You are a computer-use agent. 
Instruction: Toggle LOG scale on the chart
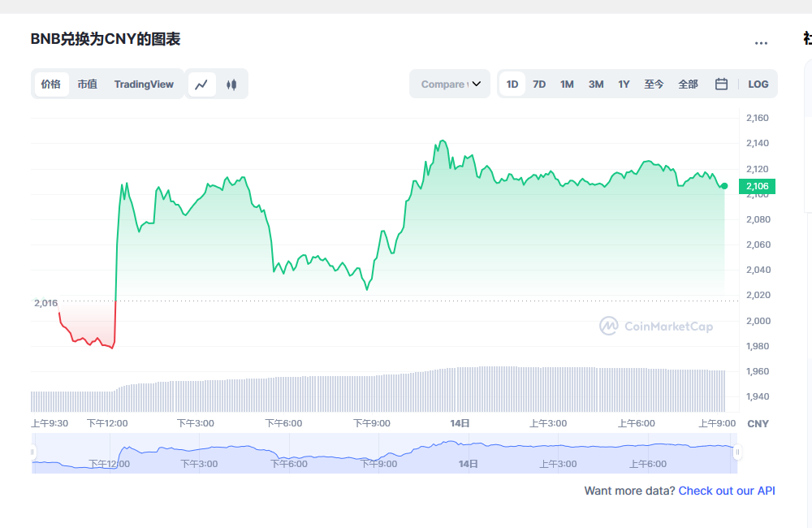(x=758, y=84)
